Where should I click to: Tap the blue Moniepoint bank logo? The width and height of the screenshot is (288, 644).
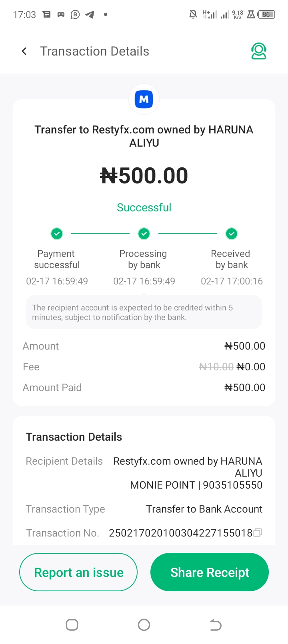tap(144, 99)
